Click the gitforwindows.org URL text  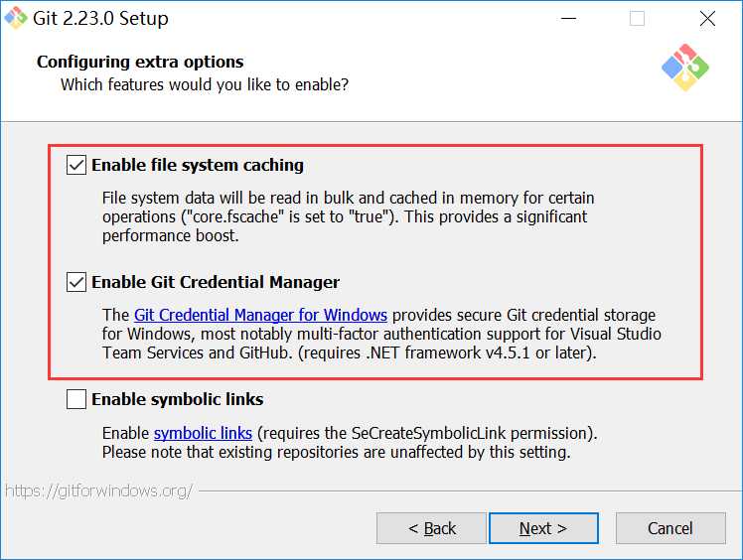[x=99, y=490]
